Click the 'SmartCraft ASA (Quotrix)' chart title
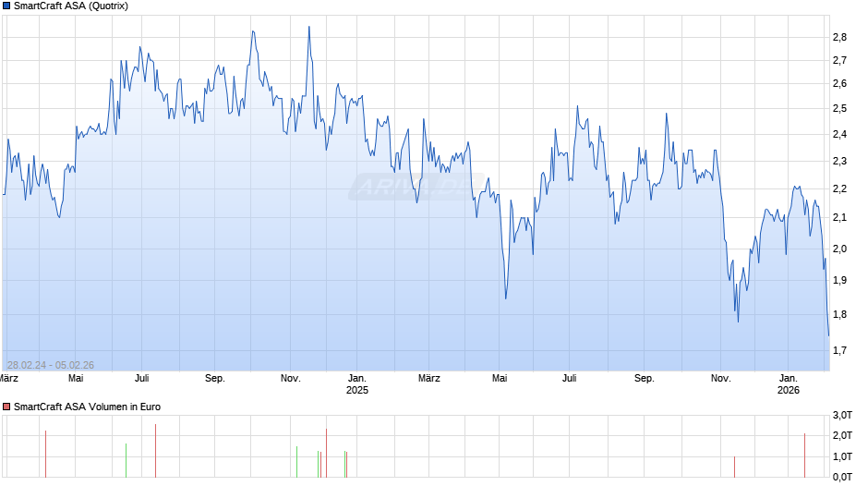Image resolution: width=868 pixels, height=486 pixels. point(71,6)
